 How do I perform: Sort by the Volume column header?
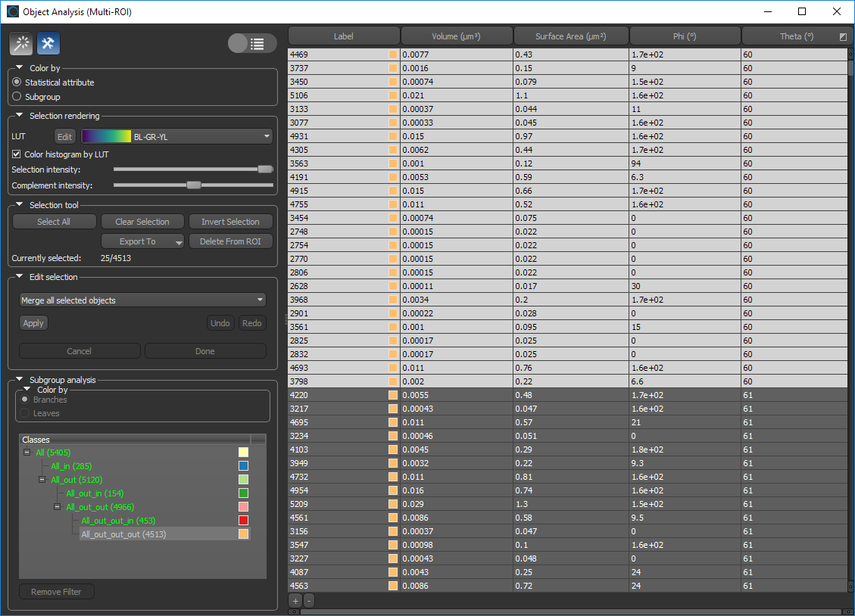point(456,36)
